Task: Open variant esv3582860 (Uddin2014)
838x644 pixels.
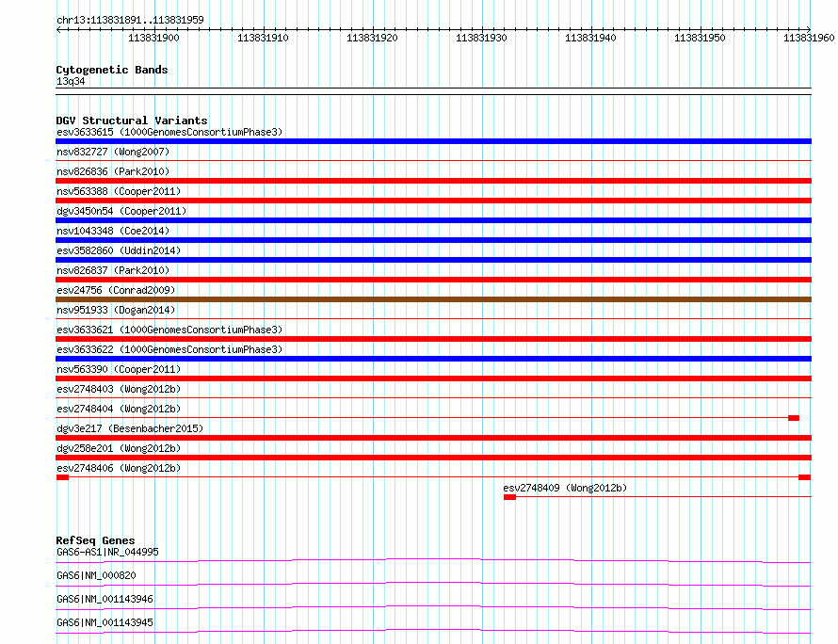Action: pyautogui.click(x=119, y=250)
